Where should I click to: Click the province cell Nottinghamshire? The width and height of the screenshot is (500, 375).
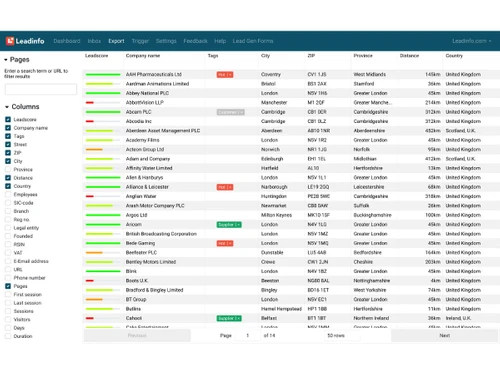372,281
